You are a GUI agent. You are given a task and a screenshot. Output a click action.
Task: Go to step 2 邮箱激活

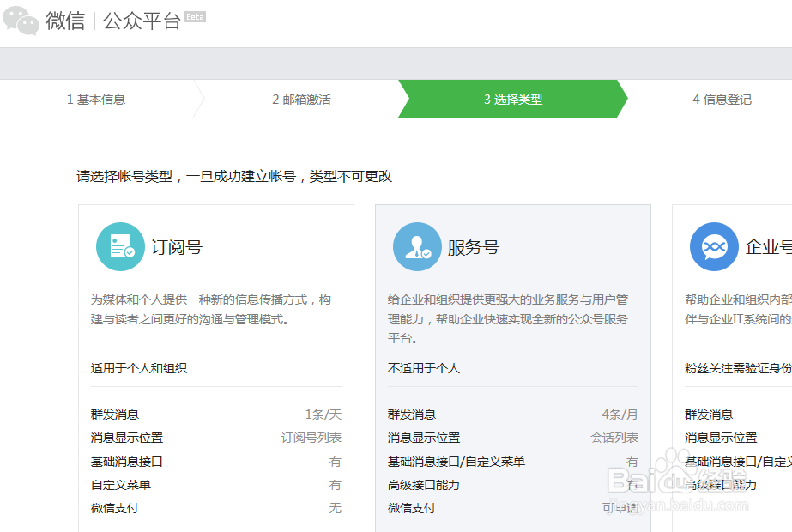tap(301, 100)
